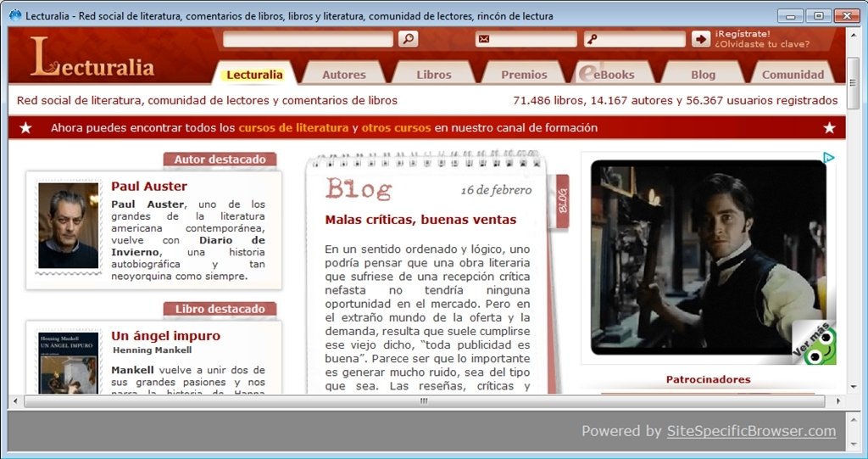Open the Paul Auster author heading

pos(149,187)
